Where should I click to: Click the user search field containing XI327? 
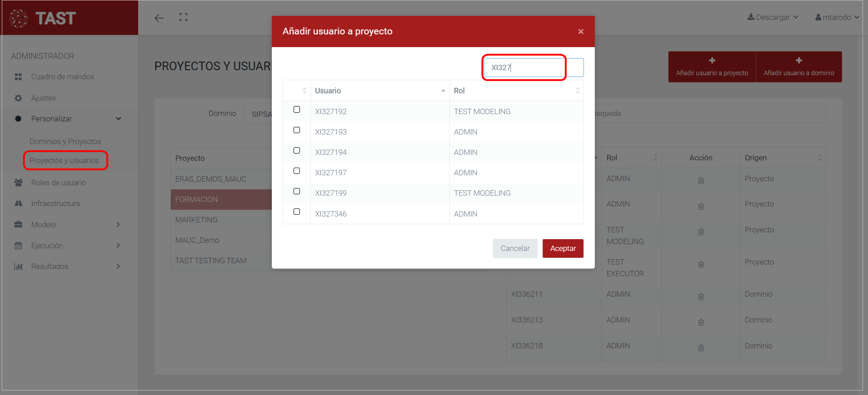(x=533, y=67)
